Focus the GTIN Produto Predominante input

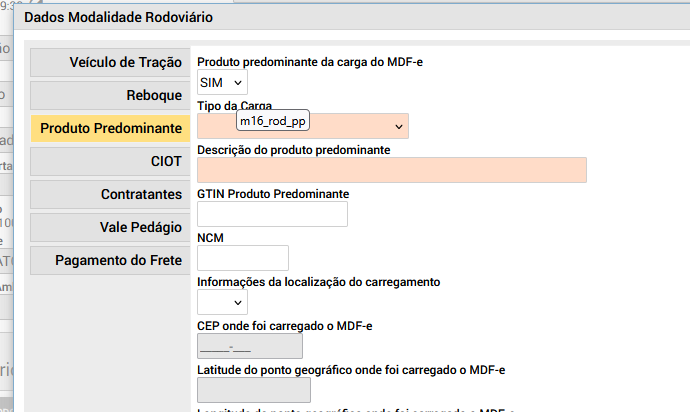point(272,214)
